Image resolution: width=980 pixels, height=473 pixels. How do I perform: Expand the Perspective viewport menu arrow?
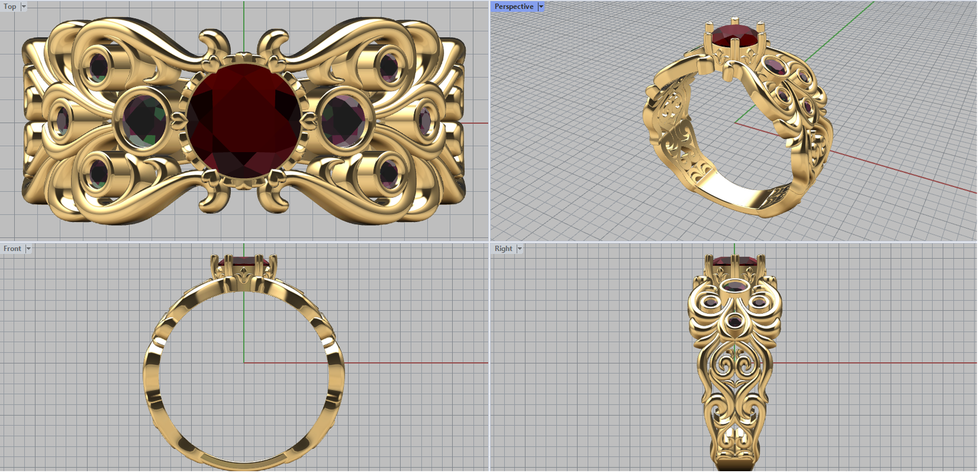point(541,6)
